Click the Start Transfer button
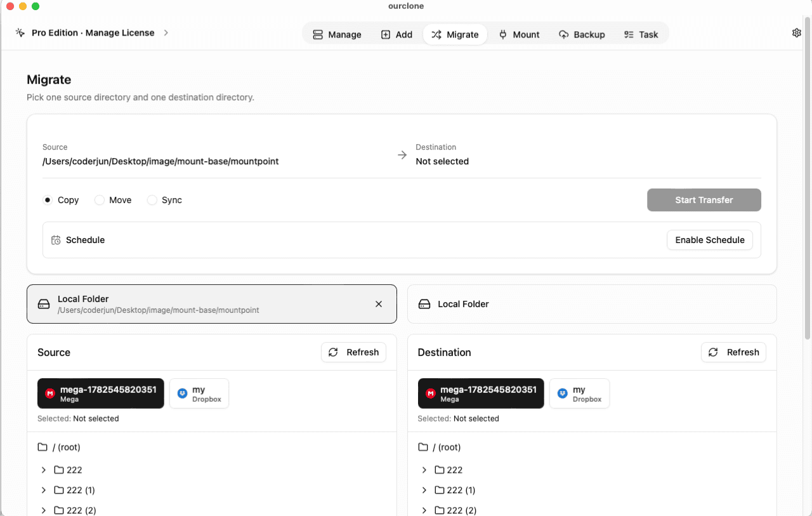Image resolution: width=812 pixels, height=516 pixels. click(704, 200)
